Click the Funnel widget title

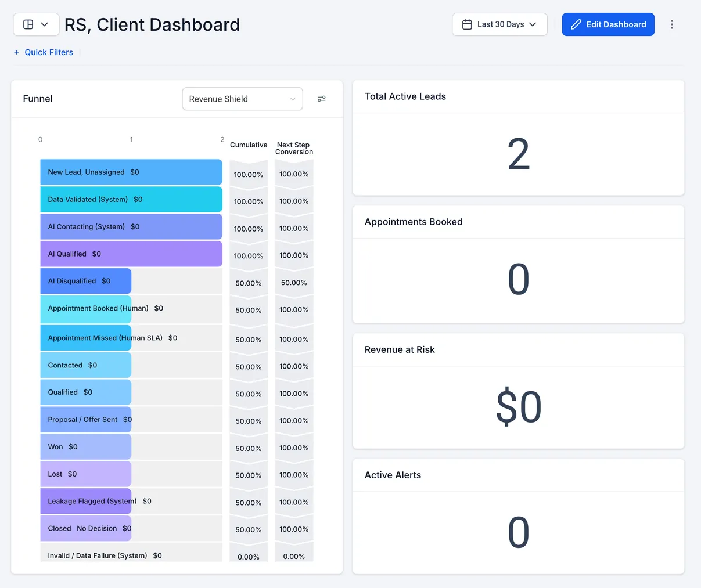point(38,99)
